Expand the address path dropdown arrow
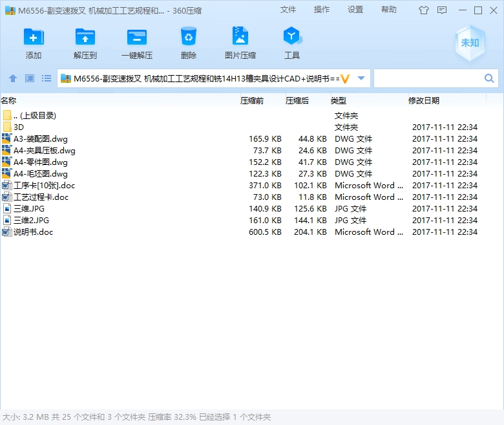Viewport: 504px width, 425px height. click(x=361, y=78)
